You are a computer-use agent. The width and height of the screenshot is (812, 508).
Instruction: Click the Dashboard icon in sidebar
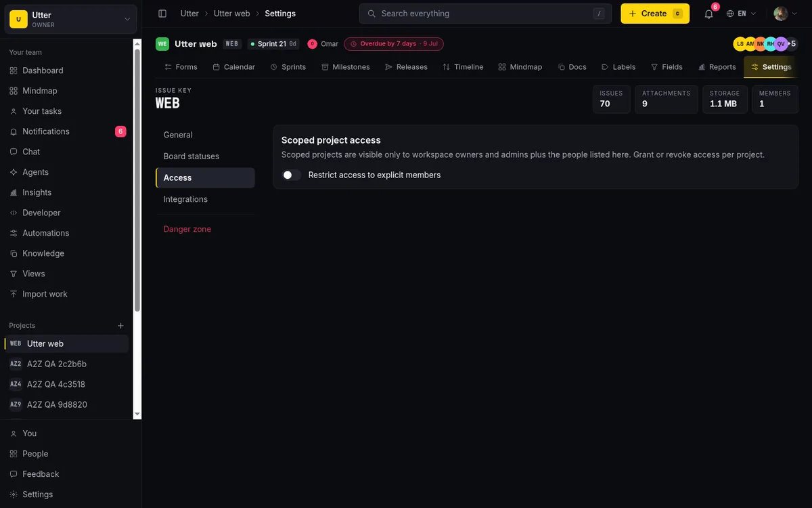click(14, 70)
